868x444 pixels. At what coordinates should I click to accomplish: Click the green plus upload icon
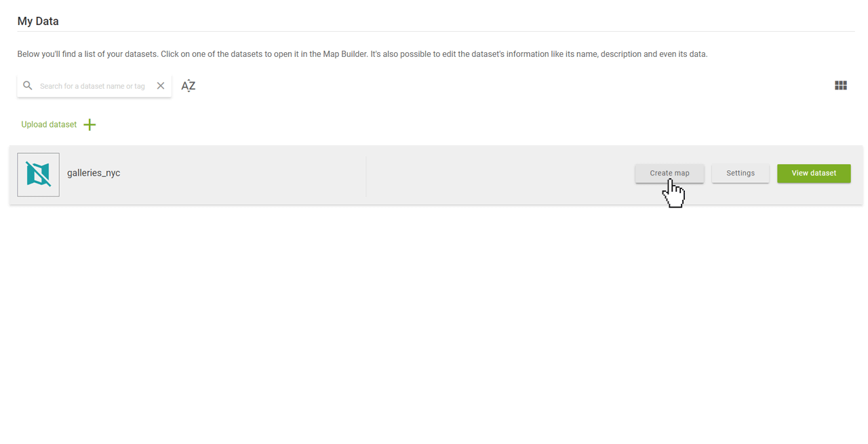click(90, 125)
